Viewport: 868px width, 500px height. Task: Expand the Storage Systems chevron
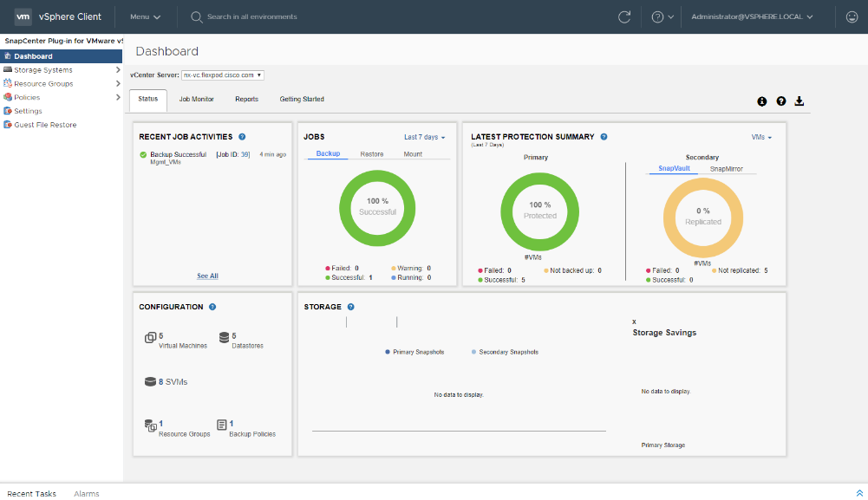pyautogui.click(x=118, y=69)
